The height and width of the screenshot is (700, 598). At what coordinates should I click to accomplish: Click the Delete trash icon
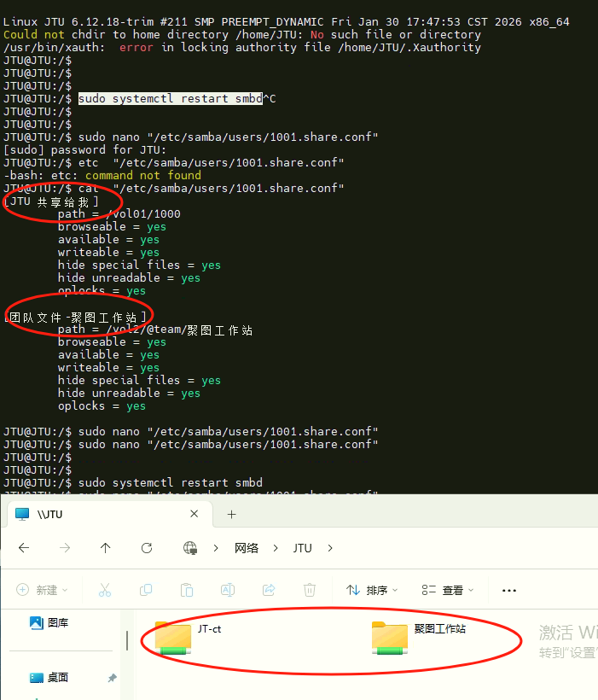tap(310, 590)
